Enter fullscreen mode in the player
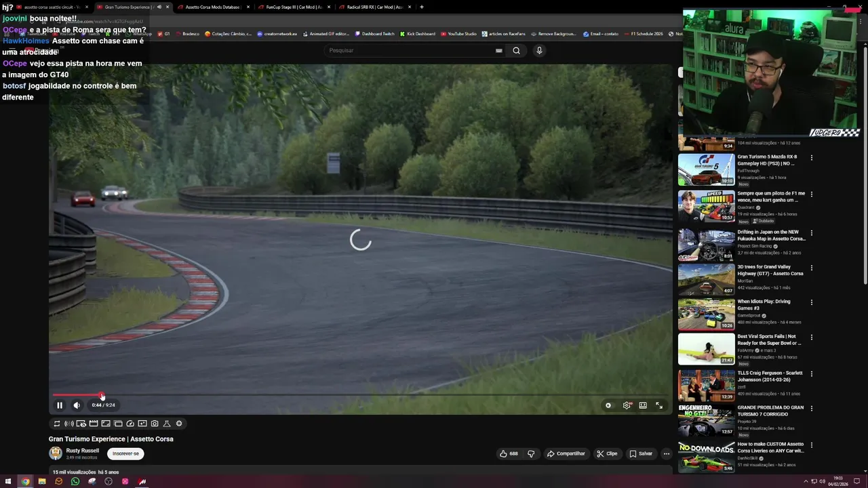 point(659,405)
